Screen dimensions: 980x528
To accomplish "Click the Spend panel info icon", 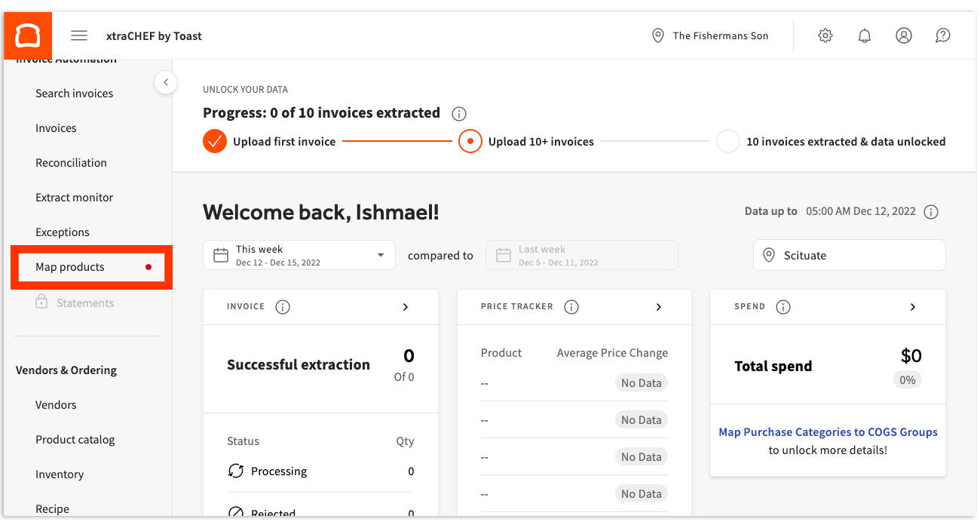I will [x=782, y=307].
